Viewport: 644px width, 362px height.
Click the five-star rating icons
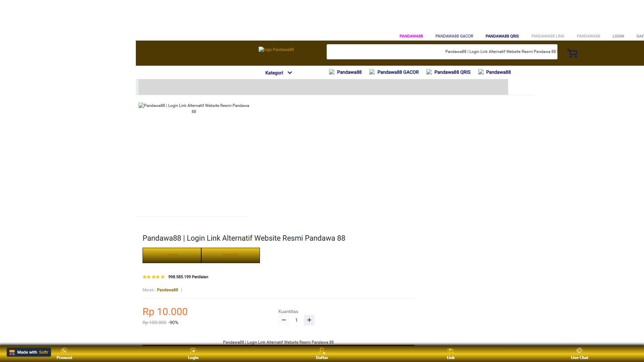coord(154,277)
